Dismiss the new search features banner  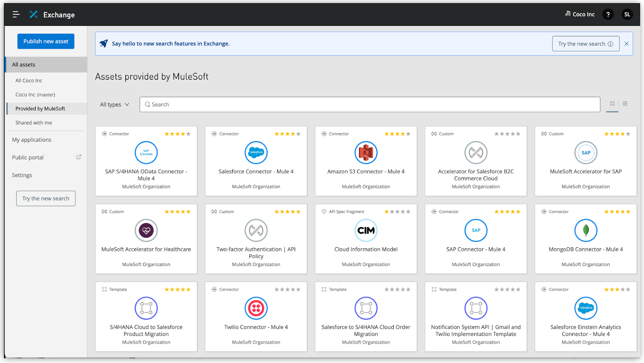coord(626,44)
